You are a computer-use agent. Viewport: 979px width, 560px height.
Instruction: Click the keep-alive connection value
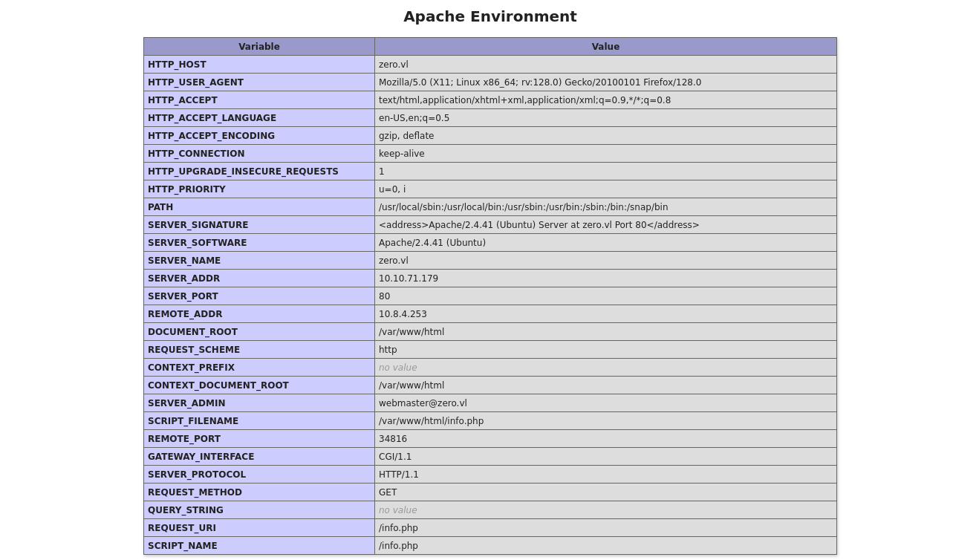pyautogui.click(x=402, y=154)
